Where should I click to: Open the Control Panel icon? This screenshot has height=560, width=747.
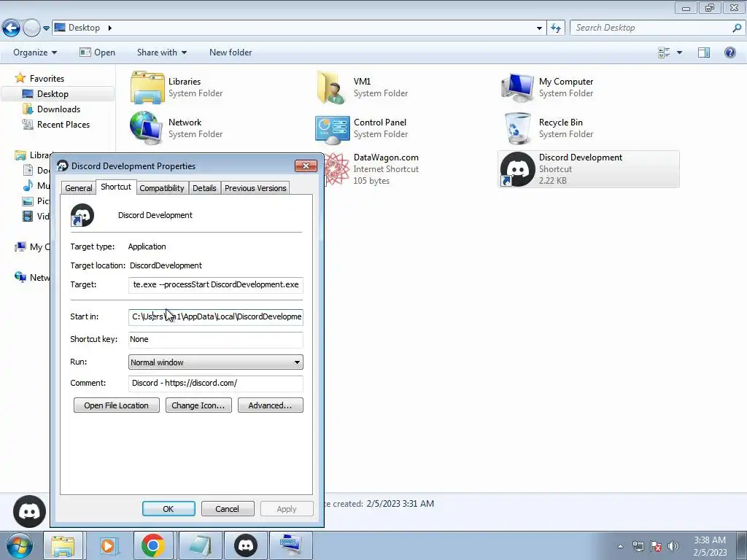(333, 128)
